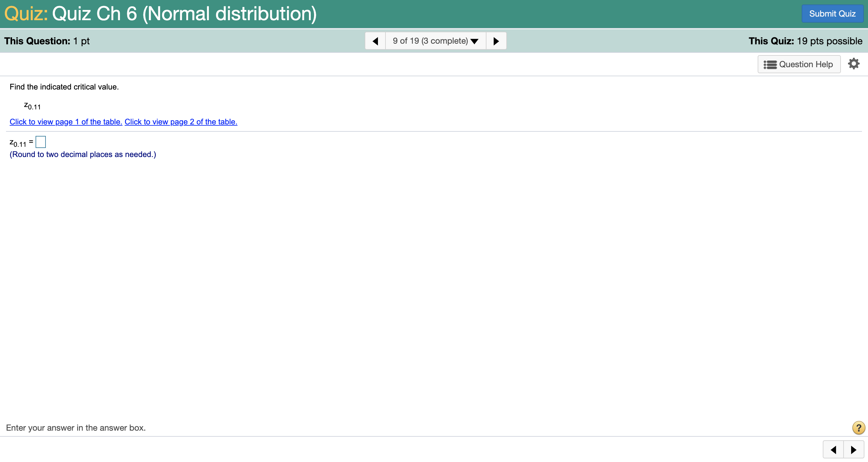Click the 'Enter your answer in the answer box' text

pos(76,428)
